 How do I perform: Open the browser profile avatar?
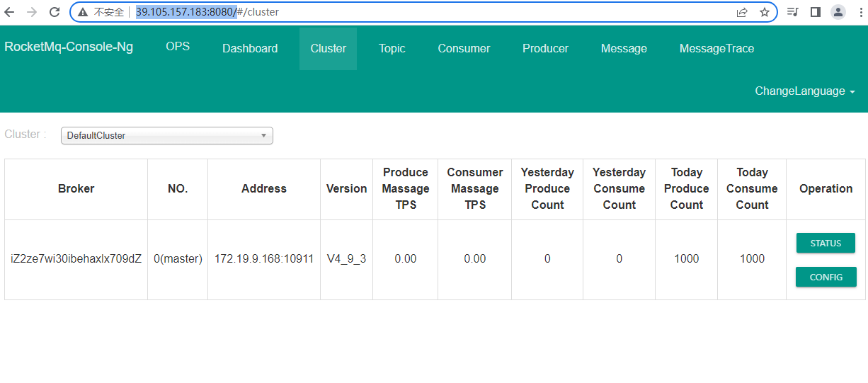[x=838, y=12]
